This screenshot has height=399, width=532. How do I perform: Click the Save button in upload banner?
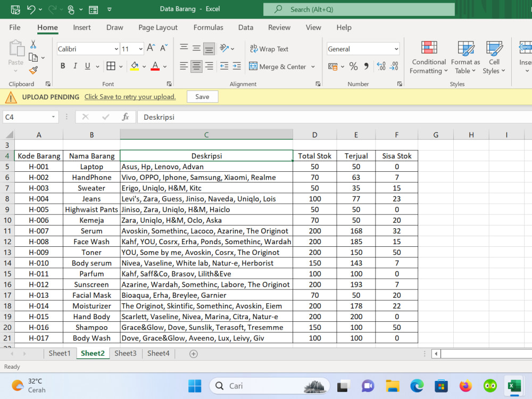(202, 97)
